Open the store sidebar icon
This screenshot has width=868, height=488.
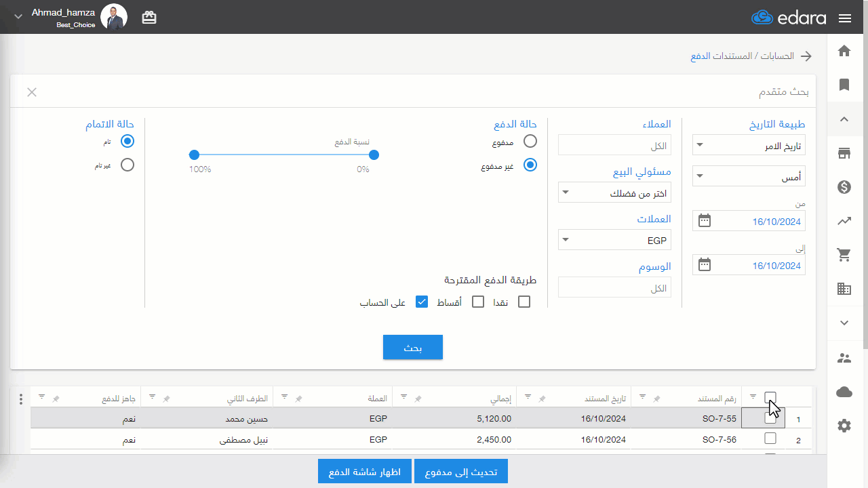click(844, 153)
